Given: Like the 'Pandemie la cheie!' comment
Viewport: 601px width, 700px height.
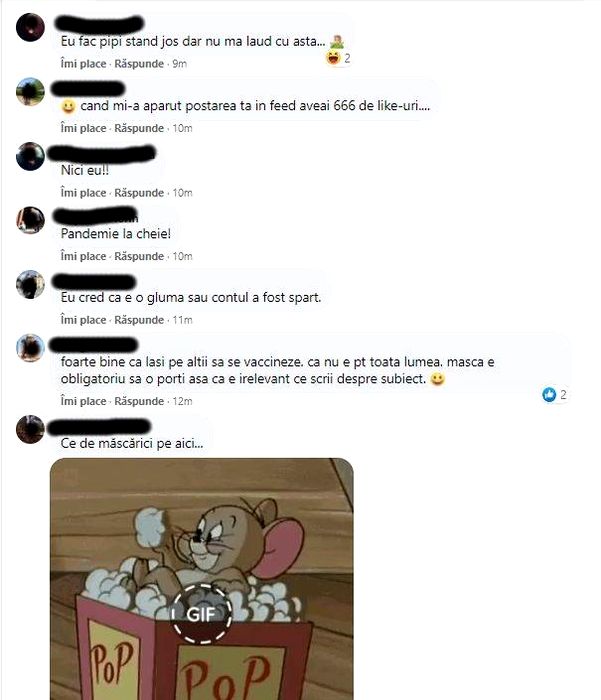Looking at the screenshot, I should pyautogui.click(x=83, y=256).
